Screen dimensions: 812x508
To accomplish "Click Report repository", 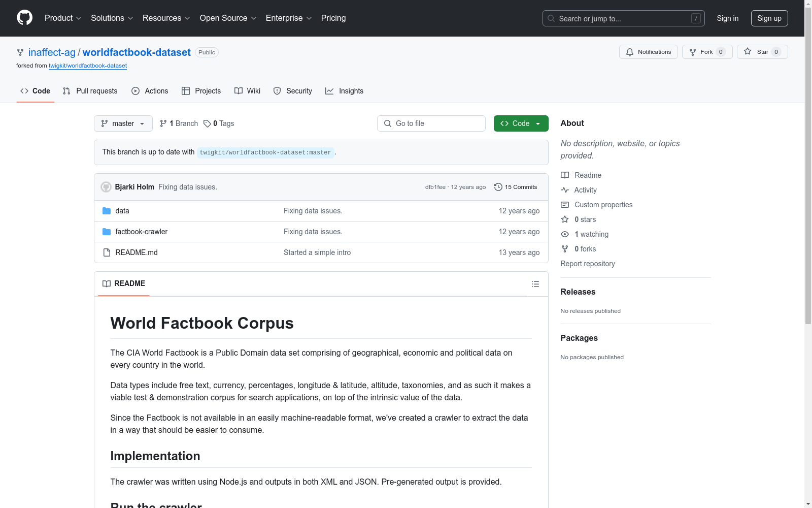I will [x=588, y=264].
